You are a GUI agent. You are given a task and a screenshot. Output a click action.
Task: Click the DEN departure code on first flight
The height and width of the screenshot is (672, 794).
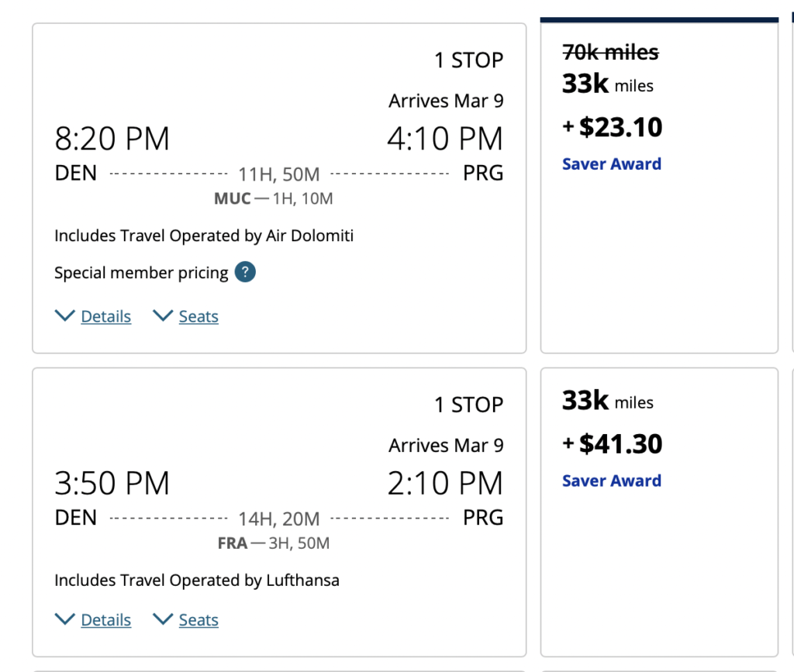[75, 173]
